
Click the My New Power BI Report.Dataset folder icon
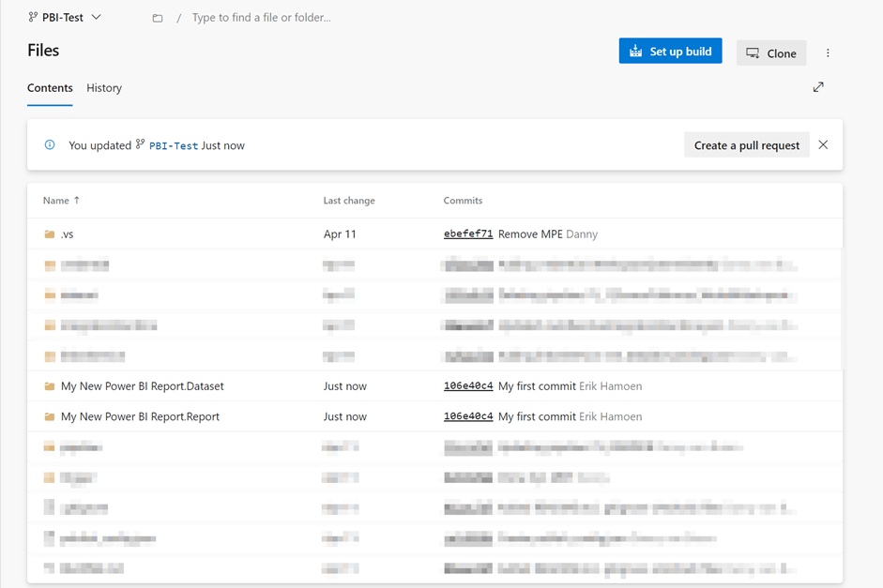point(50,386)
